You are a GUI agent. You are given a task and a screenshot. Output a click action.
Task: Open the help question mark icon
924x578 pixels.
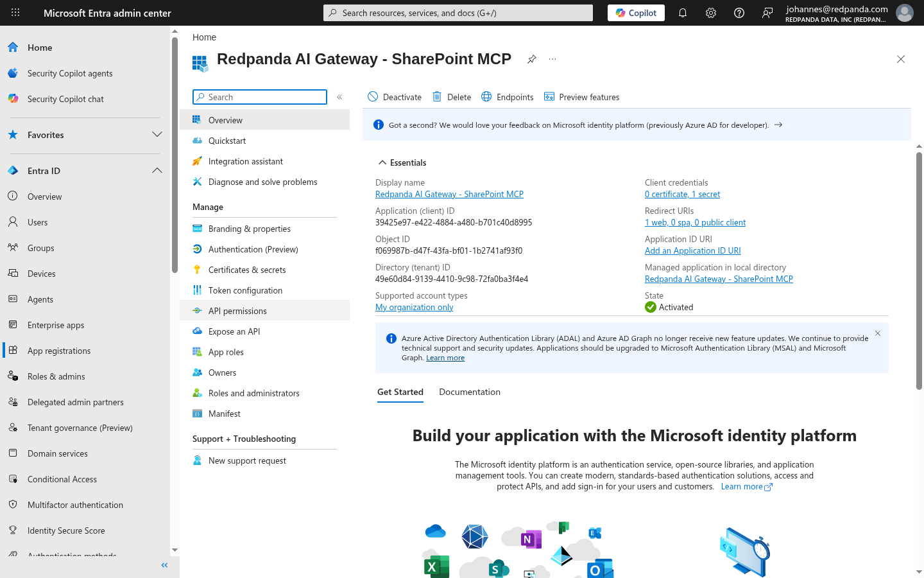[x=739, y=13]
